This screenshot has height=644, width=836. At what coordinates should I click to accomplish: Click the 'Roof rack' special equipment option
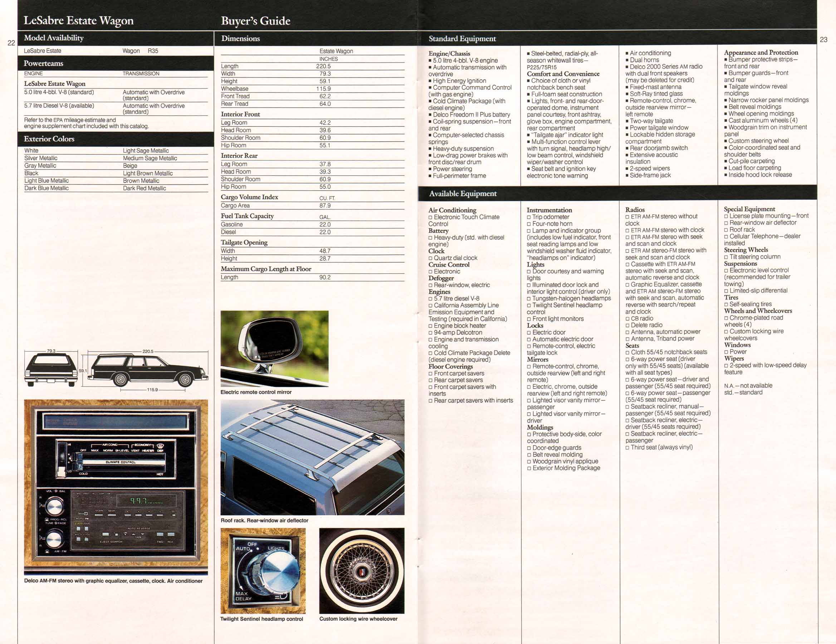(739, 230)
